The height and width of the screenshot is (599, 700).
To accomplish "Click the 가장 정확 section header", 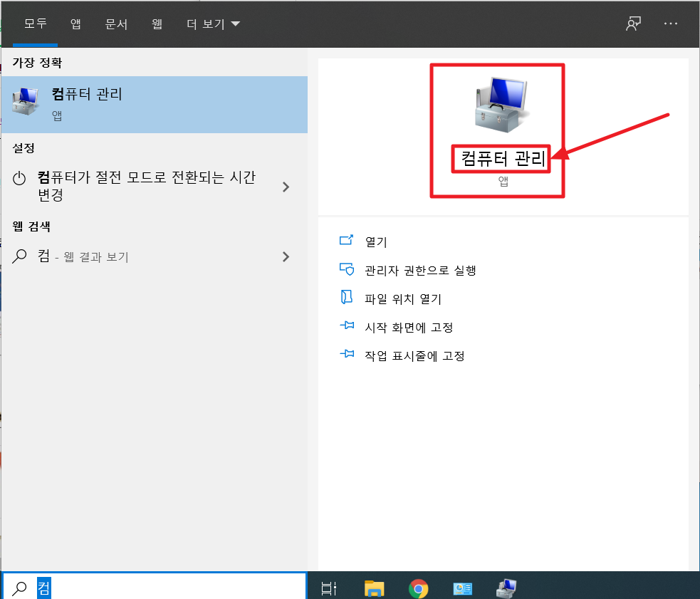I will point(37,63).
